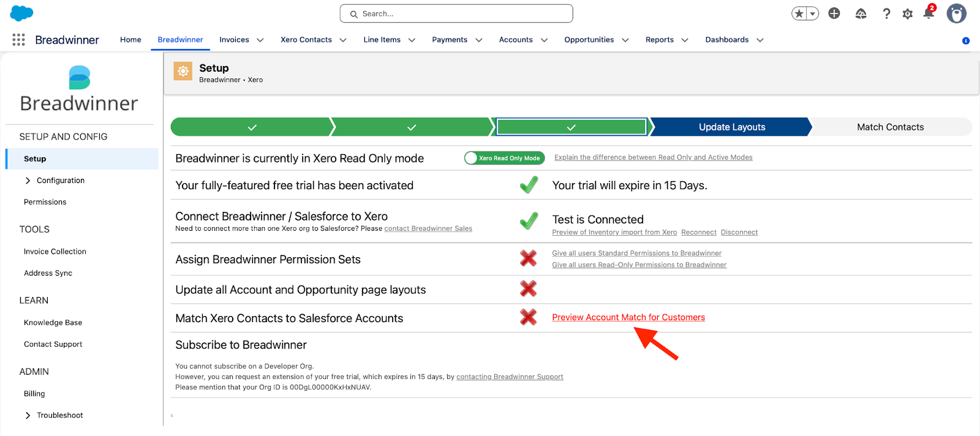980x436 pixels.
Task: Click red X beside Match Xero Contacts
Action: pos(528,317)
